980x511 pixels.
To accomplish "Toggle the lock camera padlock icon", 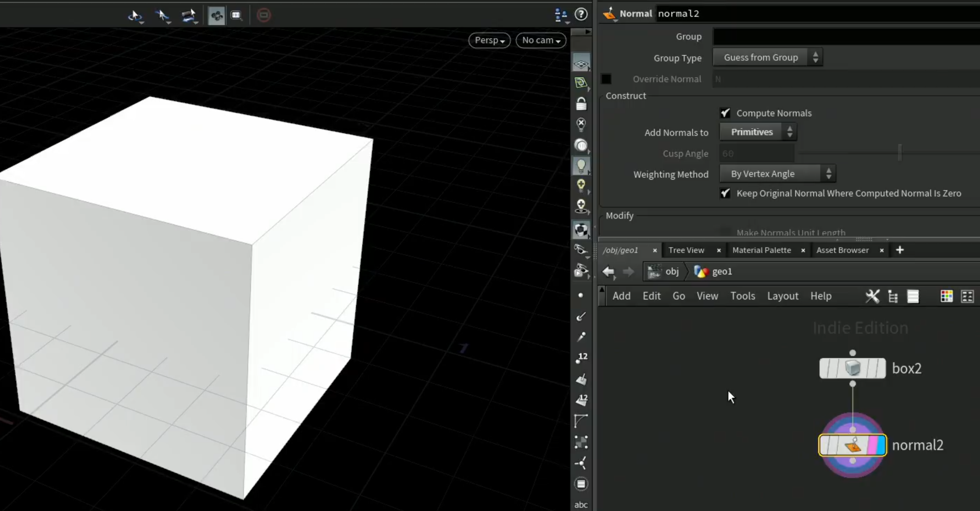I will [581, 103].
